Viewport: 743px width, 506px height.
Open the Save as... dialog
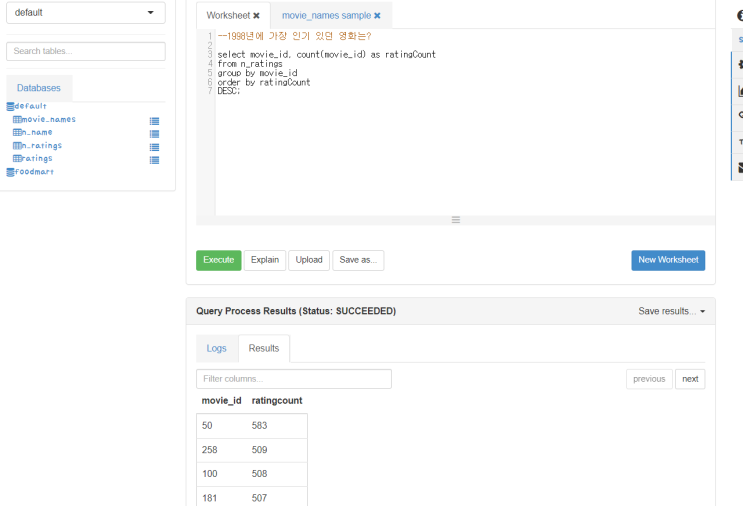click(x=358, y=260)
